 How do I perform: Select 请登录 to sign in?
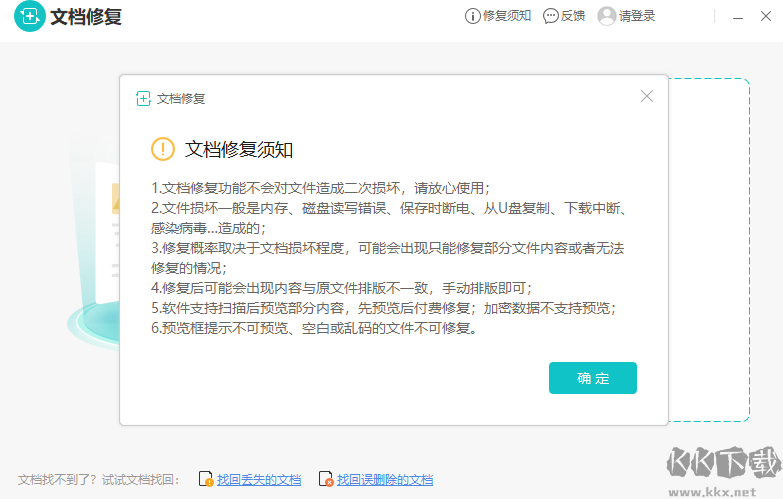click(637, 16)
